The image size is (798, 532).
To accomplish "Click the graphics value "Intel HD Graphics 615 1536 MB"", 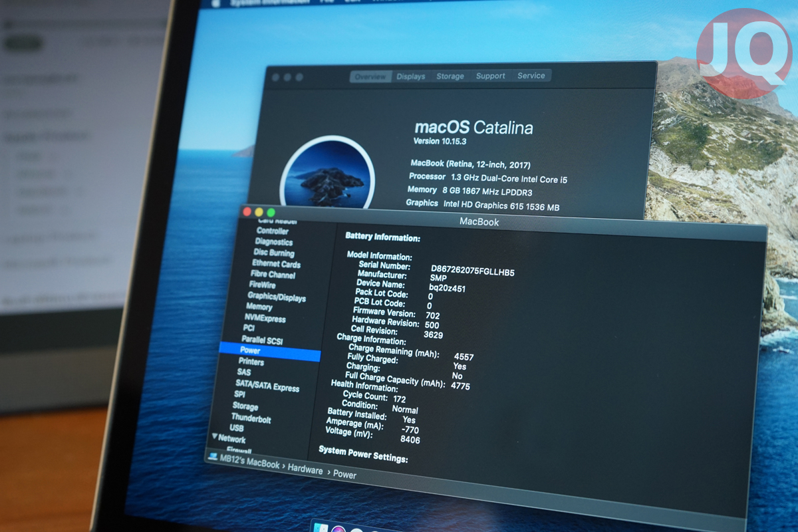I will (x=501, y=207).
